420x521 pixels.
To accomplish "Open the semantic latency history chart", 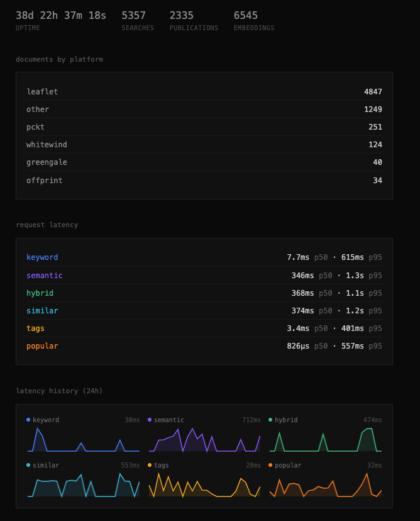I will [x=204, y=440].
